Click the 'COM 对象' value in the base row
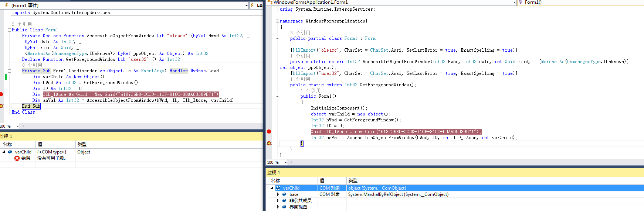Viewport: 644px width, 211px height. 330,194
